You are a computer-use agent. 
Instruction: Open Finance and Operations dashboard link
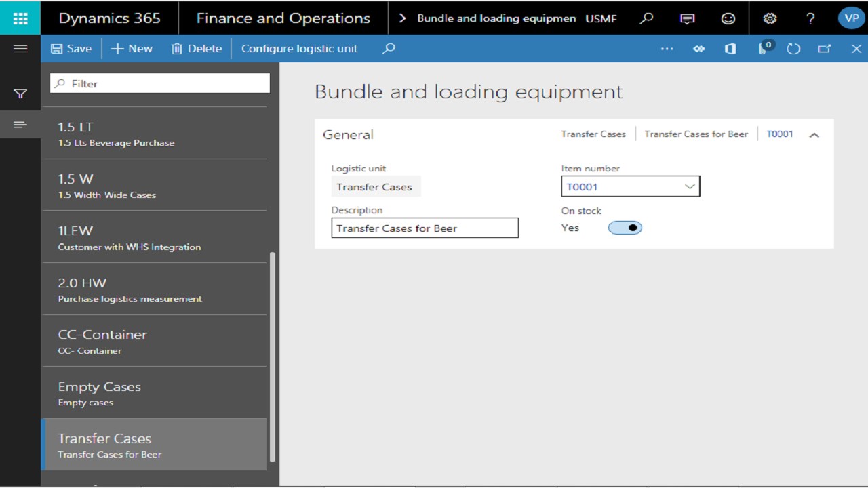coord(283,18)
